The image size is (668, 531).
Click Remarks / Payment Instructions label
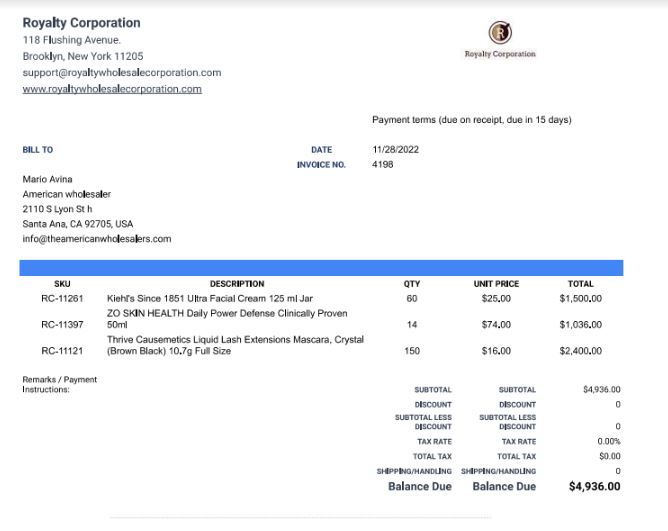(60, 384)
